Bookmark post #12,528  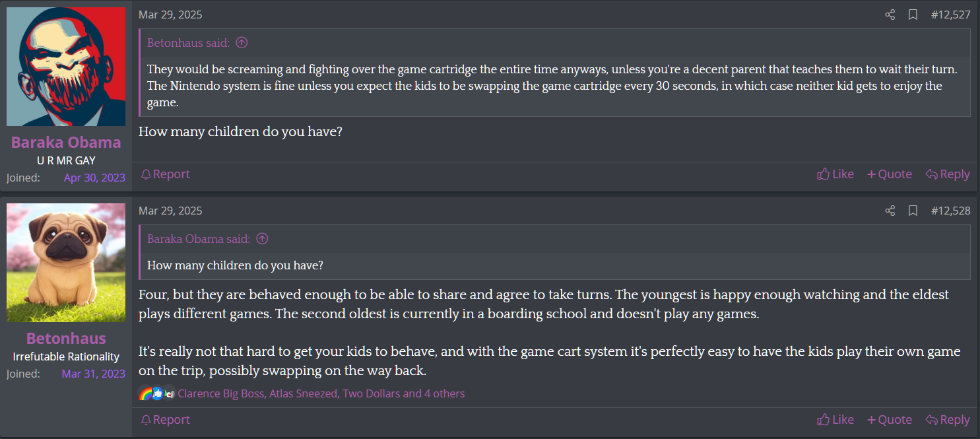pyautogui.click(x=913, y=211)
